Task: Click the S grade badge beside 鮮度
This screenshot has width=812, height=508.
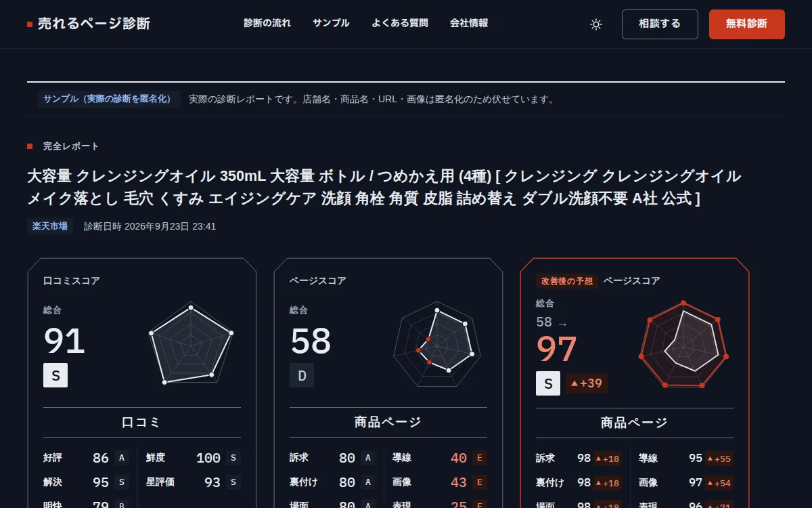Action: (233, 459)
